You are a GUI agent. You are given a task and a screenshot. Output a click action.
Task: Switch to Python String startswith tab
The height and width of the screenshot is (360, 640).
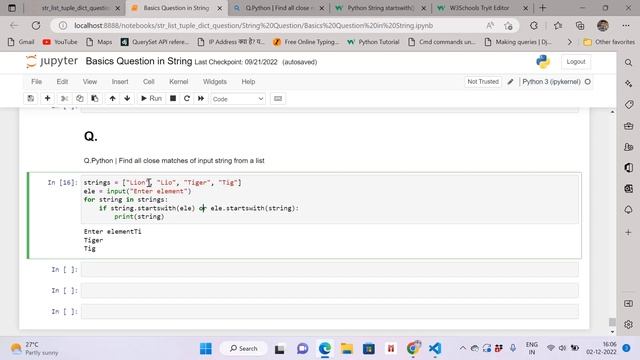point(380,8)
